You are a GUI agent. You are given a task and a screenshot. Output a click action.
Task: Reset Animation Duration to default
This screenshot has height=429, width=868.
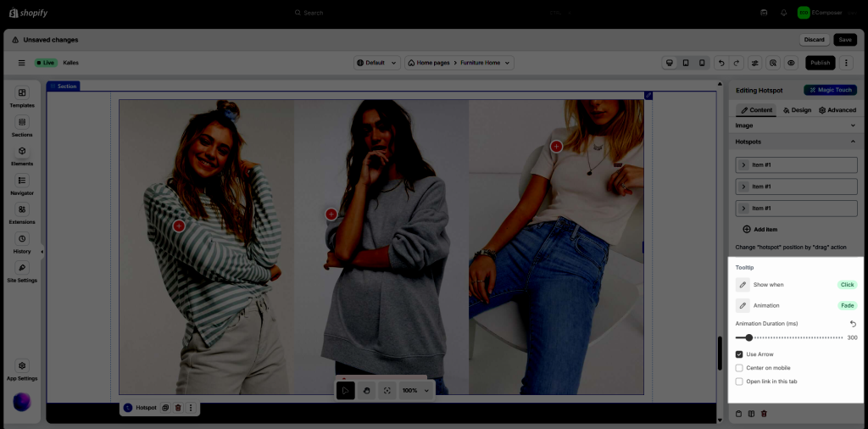(853, 324)
